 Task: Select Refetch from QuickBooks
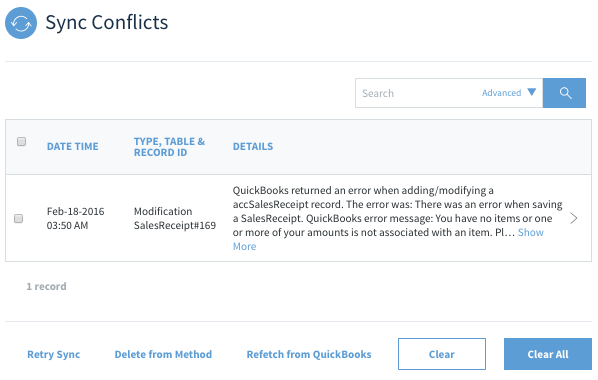(x=309, y=354)
